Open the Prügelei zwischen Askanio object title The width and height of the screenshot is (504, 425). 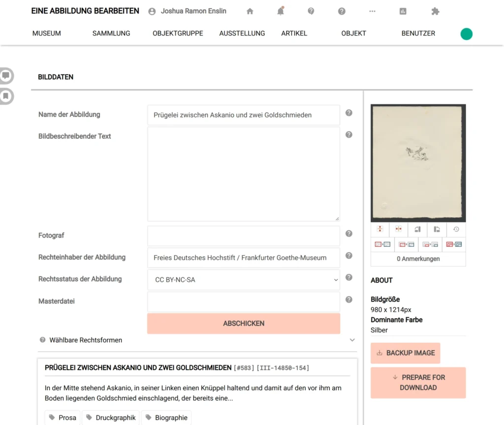pyautogui.click(x=138, y=368)
